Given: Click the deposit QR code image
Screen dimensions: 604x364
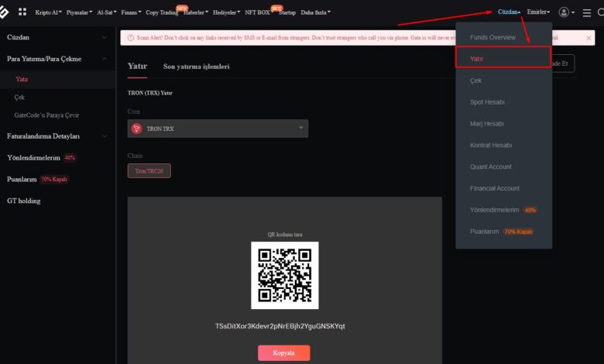Looking at the screenshot, I should [x=285, y=275].
